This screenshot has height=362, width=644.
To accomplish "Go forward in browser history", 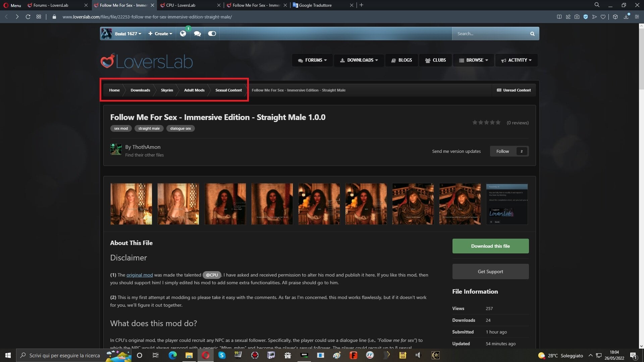I will point(17,17).
